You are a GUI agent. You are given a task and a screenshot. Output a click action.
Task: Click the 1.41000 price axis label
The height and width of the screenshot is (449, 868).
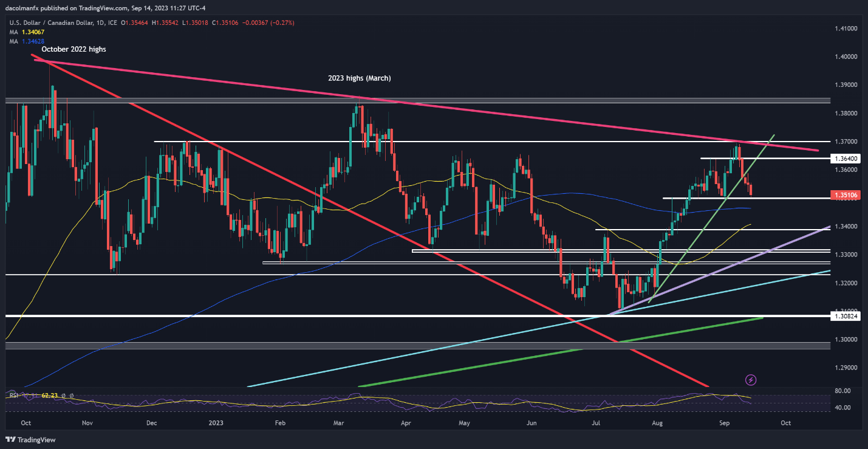point(844,29)
